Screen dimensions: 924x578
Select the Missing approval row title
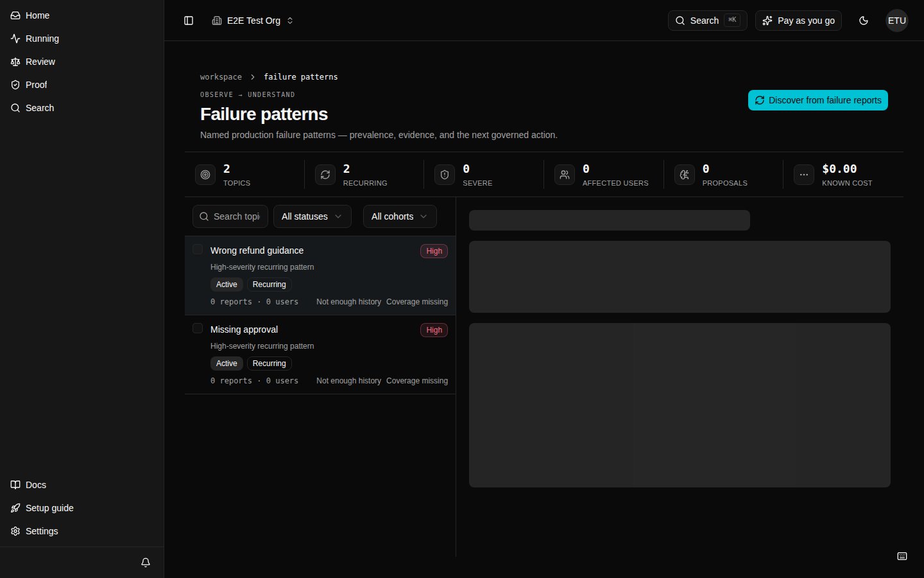244,329
